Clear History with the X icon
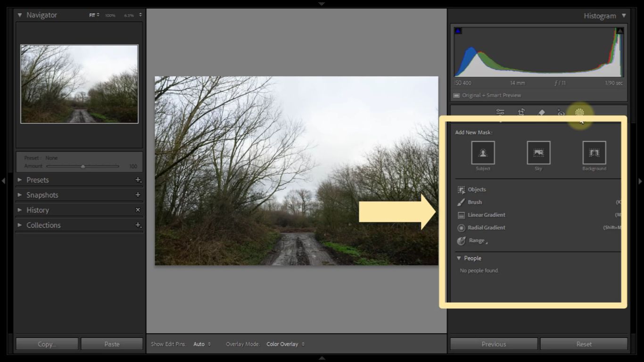 pyautogui.click(x=138, y=210)
